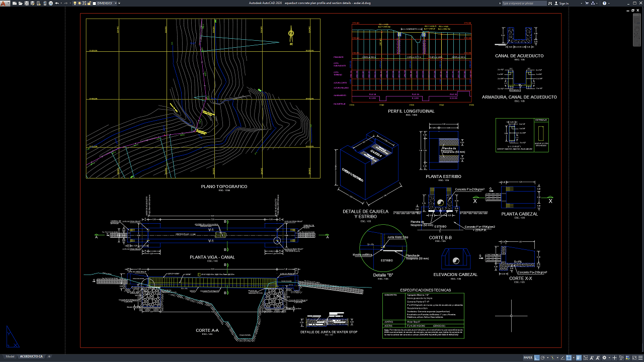Click into the keyword search field
This screenshot has width=644, height=362.
[x=524, y=3]
